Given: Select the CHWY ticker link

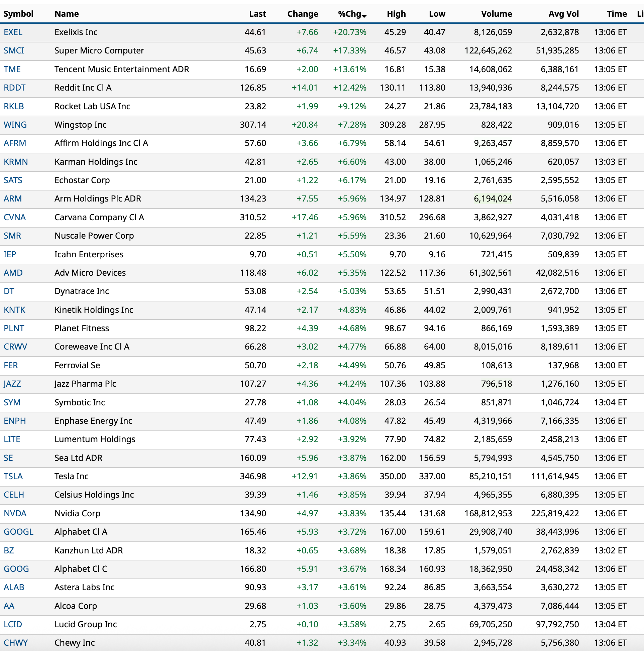Looking at the screenshot, I should (x=15, y=643).
